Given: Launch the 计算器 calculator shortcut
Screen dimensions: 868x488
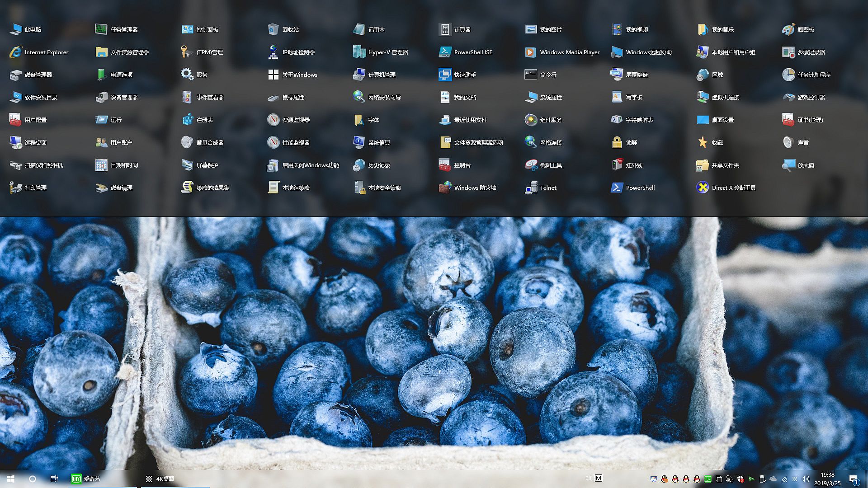Looking at the screenshot, I should pyautogui.click(x=445, y=29).
